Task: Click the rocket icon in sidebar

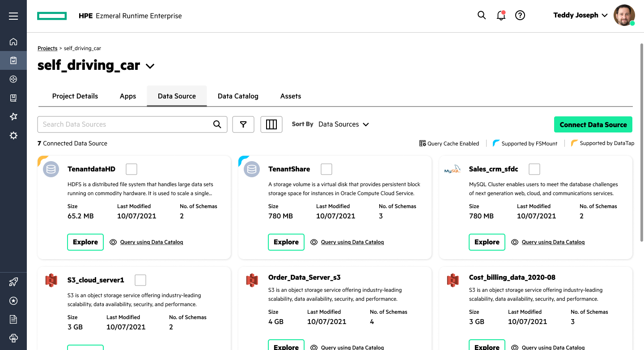Action: pos(13,282)
